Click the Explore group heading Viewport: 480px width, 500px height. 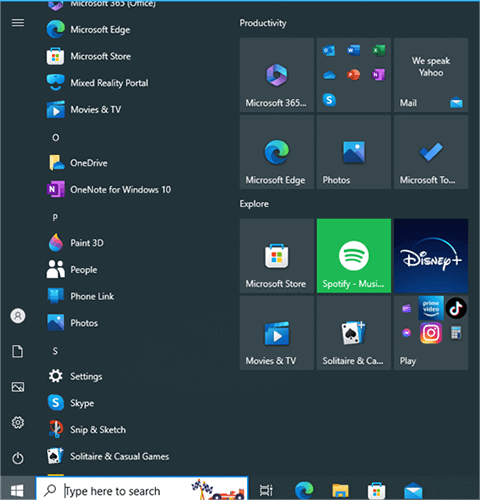(254, 204)
